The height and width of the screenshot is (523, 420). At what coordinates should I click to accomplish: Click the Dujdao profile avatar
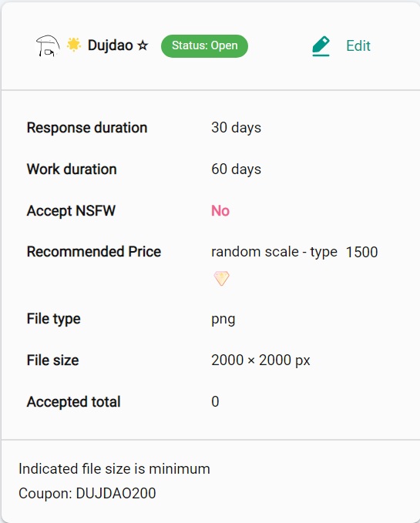[48, 45]
